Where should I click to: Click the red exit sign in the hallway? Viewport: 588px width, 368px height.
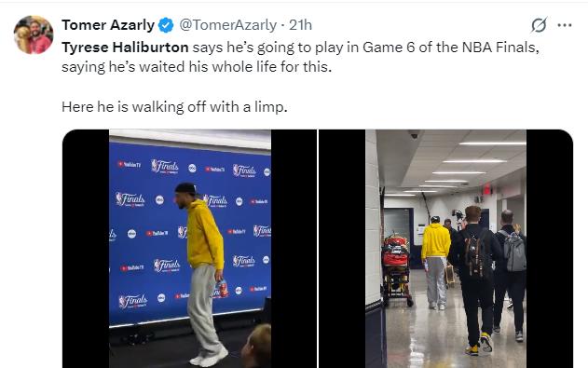(487, 190)
